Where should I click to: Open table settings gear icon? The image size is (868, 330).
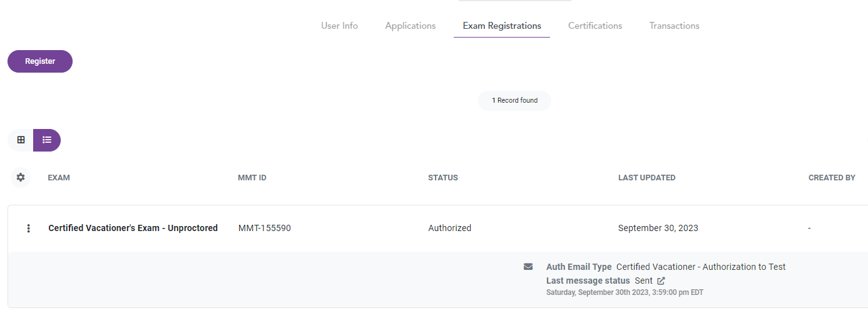21,178
